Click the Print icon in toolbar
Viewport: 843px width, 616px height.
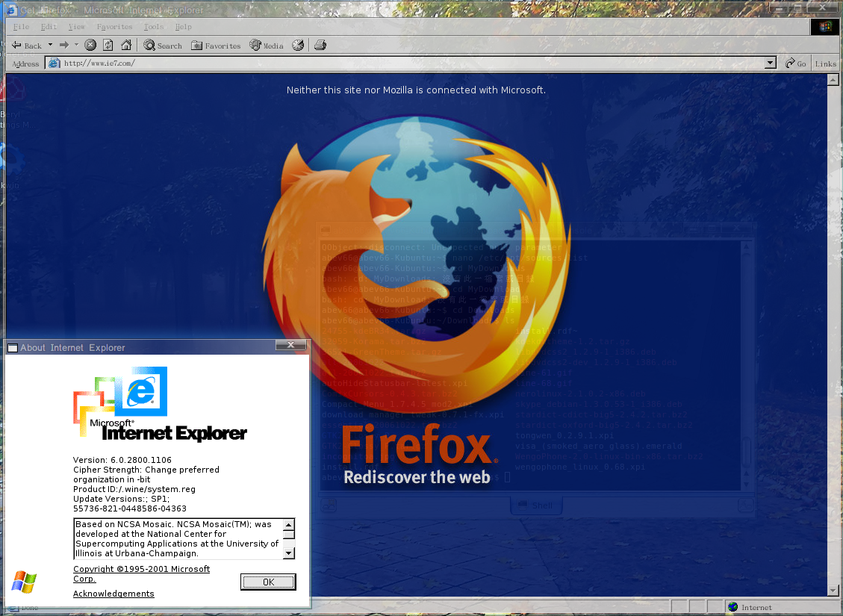click(320, 45)
